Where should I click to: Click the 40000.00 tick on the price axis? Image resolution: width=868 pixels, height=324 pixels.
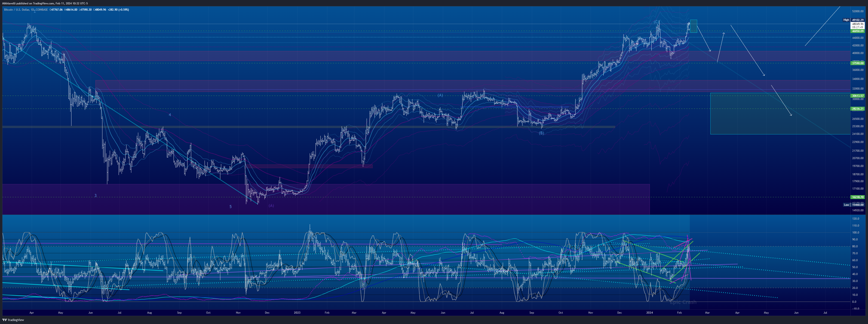pos(858,53)
